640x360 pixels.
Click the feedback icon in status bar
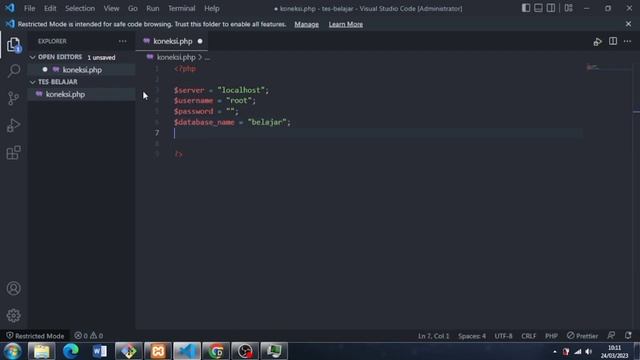point(611,336)
